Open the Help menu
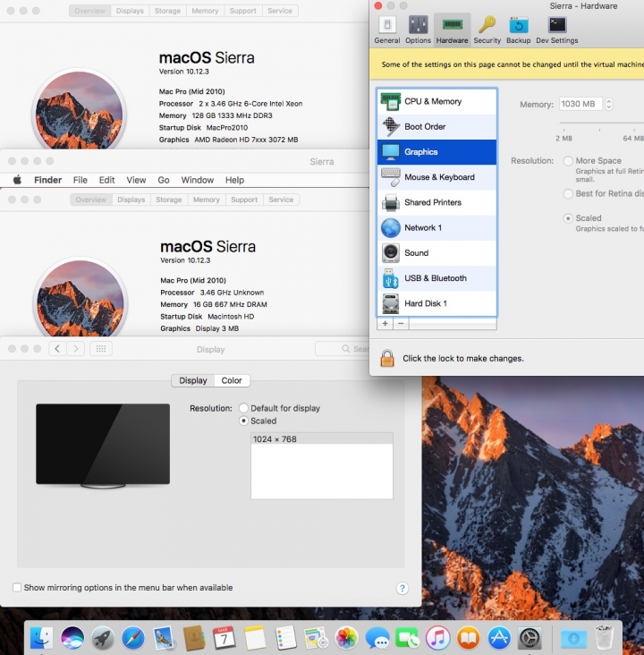The height and width of the screenshot is (655, 644). coord(234,180)
